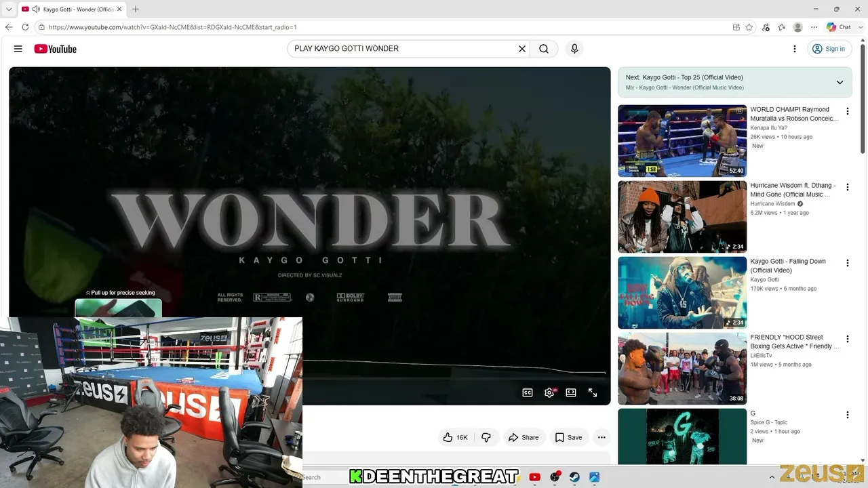Go to the YouTube home logo
The width and height of the screenshot is (868, 488).
pos(56,49)
